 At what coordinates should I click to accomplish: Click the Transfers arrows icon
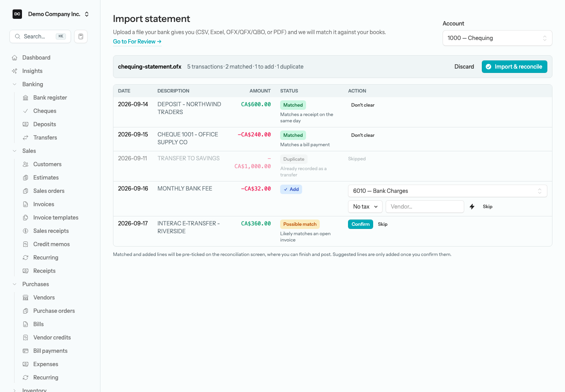[26, 138]
